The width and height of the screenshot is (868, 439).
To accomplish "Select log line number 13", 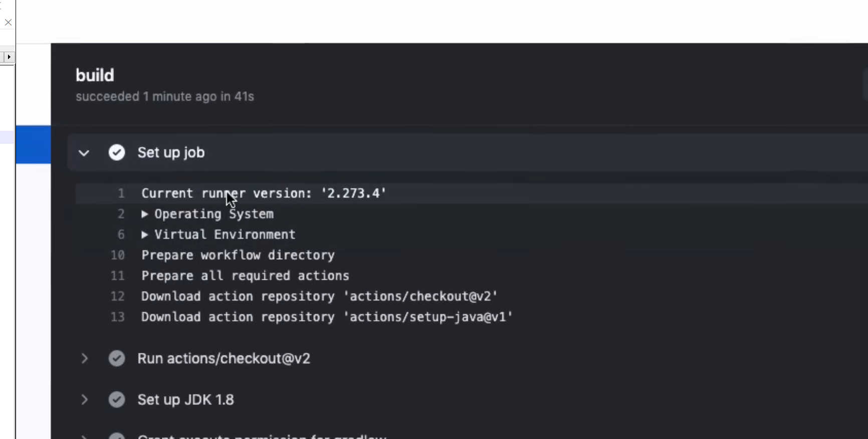I will [x=117, y=317].
